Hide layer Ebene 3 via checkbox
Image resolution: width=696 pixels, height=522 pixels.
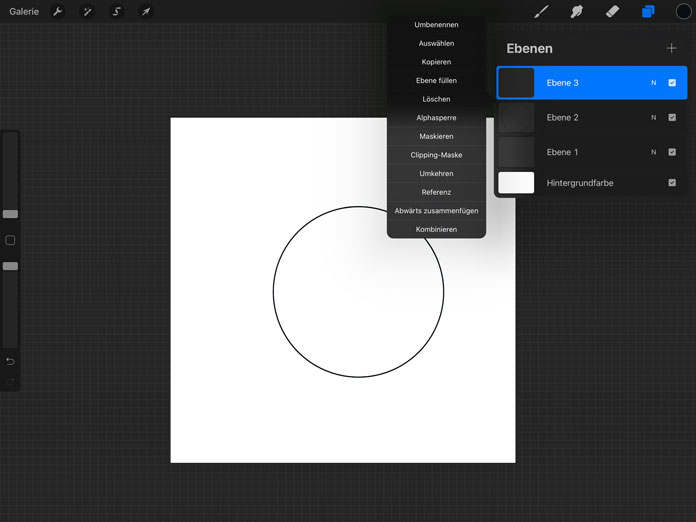point(672,83)
